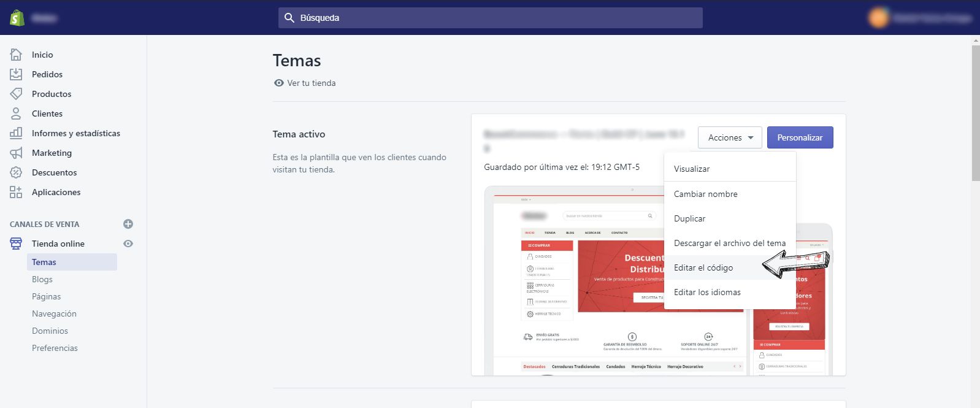Select Temas submenu item
The height and width of the screenshot is (408, 980).
[72, 262]
